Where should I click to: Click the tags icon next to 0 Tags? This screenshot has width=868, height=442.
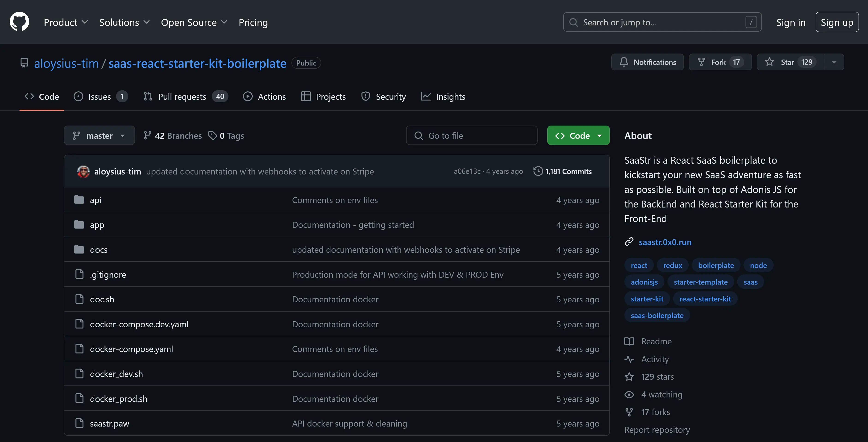[x=213, y=135]
